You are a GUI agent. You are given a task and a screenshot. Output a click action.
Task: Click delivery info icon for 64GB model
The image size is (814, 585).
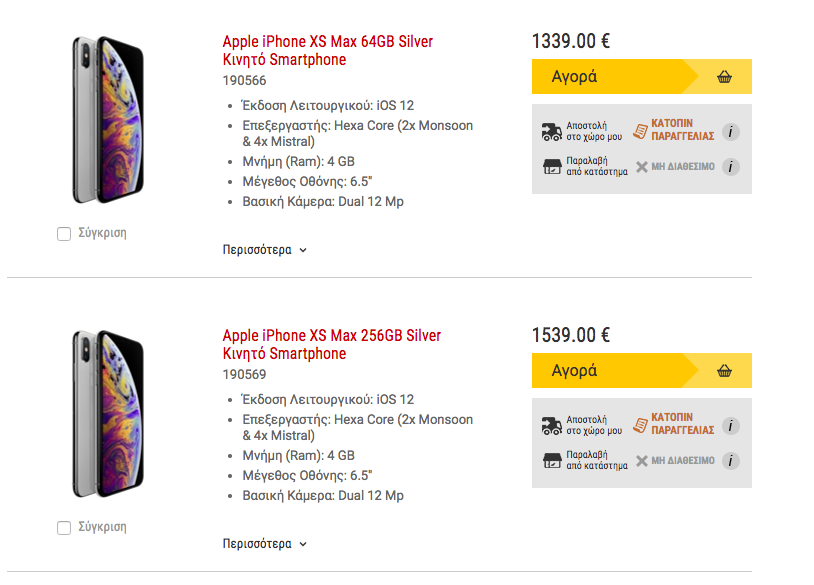coord(731,132)
